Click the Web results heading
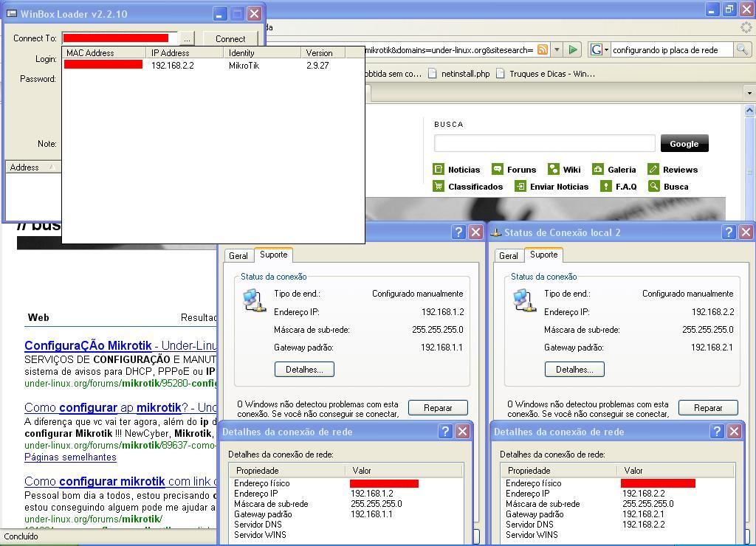 click(x=38, y=317)
